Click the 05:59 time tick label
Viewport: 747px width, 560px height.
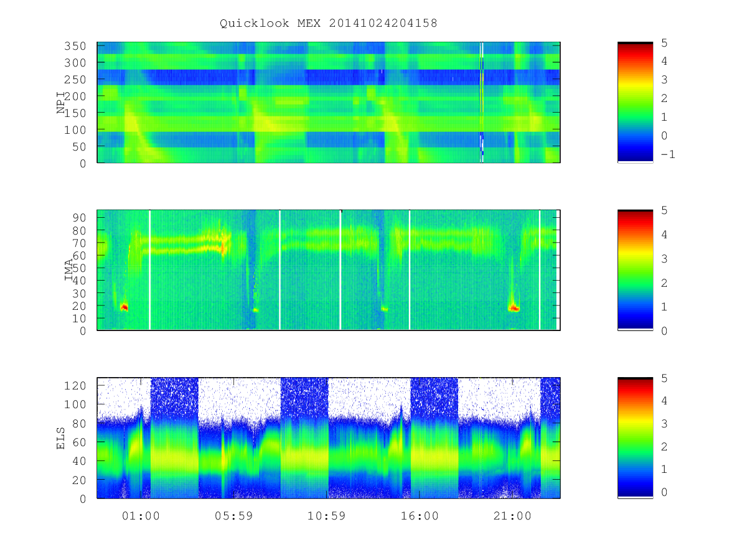coord(233,516)
